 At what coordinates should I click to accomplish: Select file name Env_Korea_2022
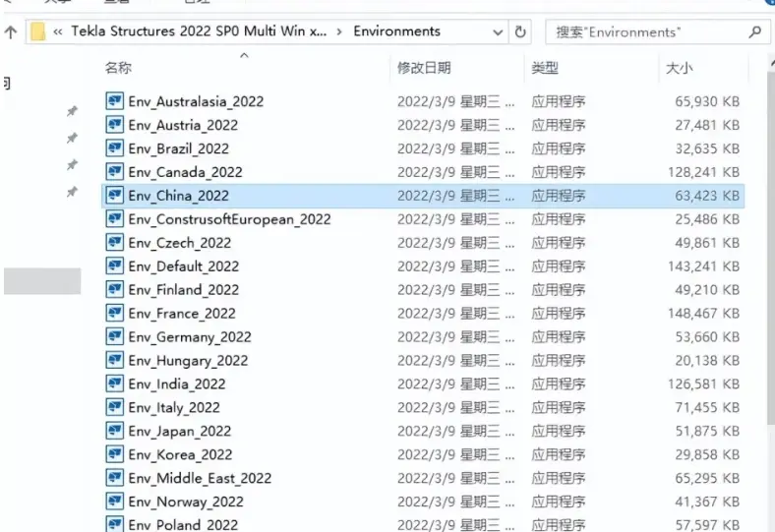[x=180, y=454]
